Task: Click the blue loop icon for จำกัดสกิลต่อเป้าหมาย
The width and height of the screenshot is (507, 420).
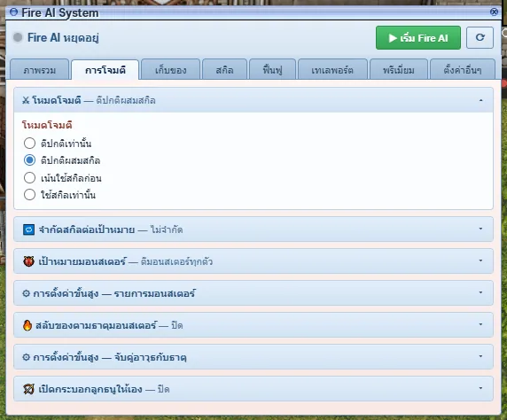Action: coord(28,229)
